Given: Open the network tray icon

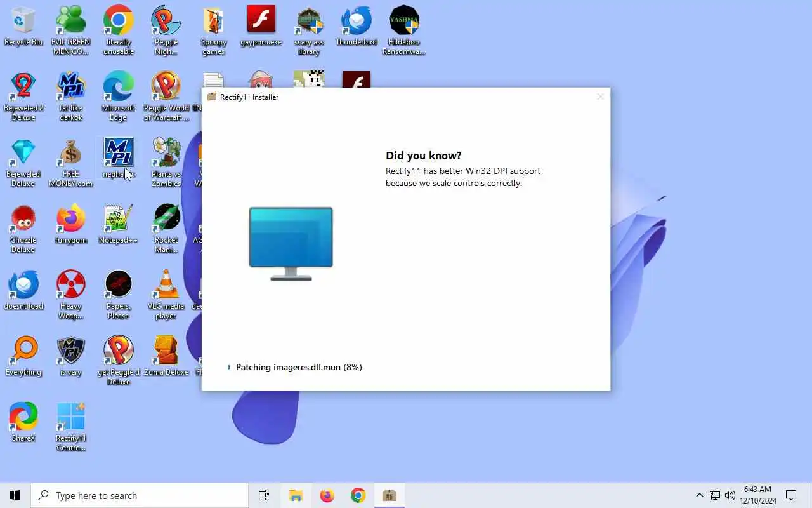Looking at the screenshot, I should 715,495.
